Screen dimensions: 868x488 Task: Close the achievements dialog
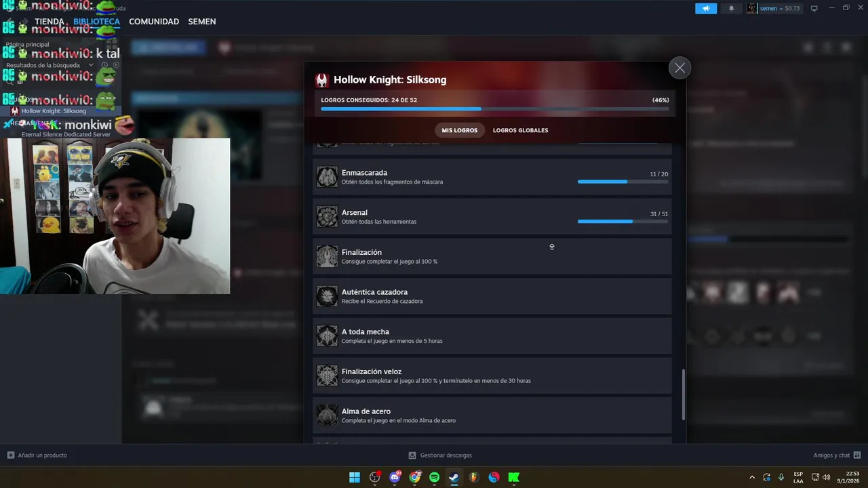pos(679,68)
